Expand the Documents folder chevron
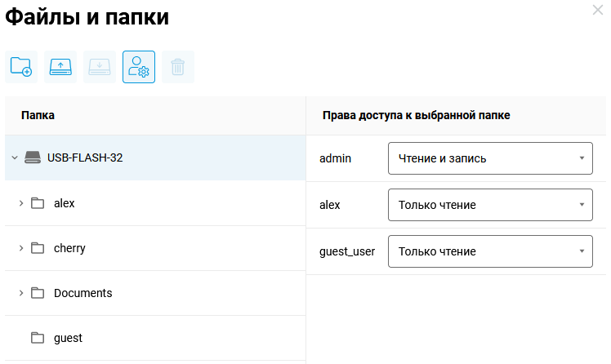The image size is (611, 364). point(20,293)
